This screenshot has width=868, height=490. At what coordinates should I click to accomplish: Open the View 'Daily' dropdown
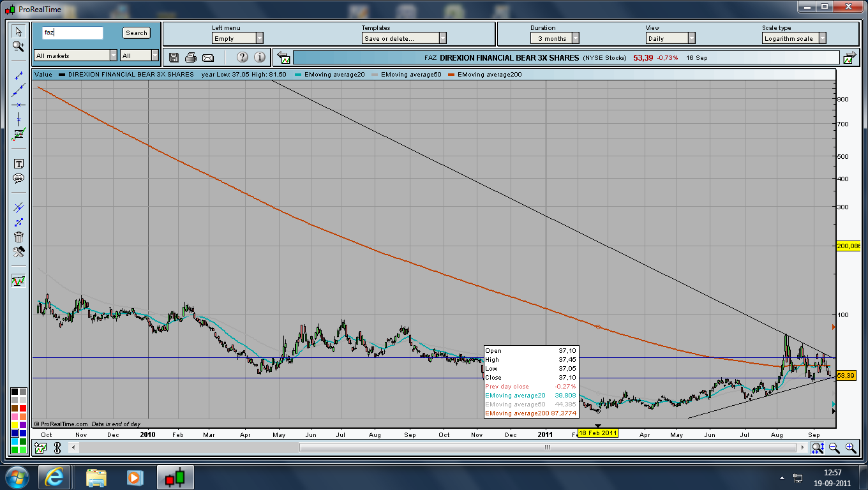pyautogui.click(x=671, y=38)
